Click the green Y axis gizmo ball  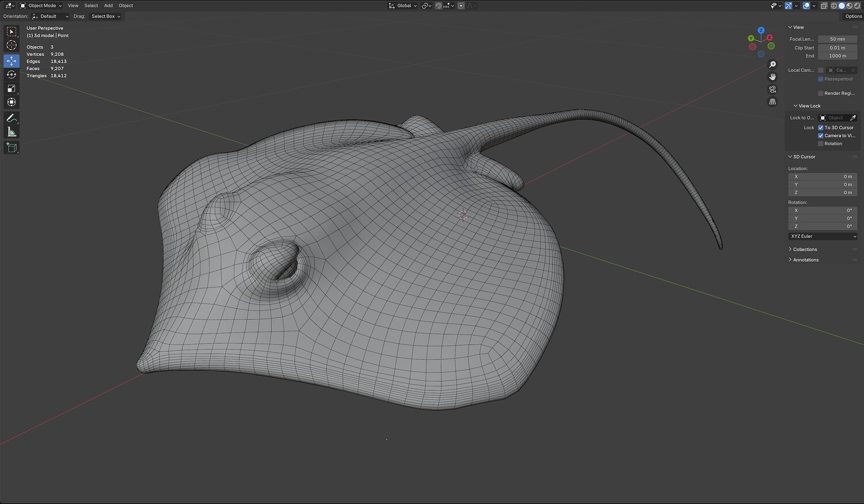click(751, 39)
